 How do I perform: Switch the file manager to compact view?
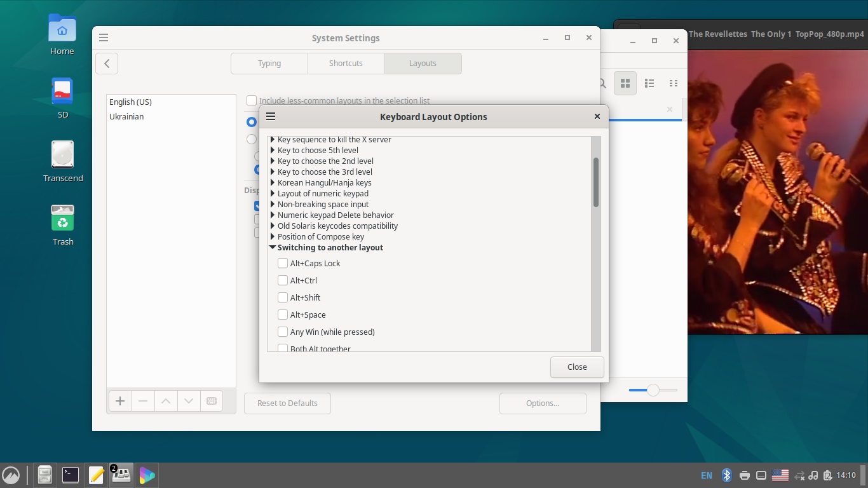click(674, 83)
